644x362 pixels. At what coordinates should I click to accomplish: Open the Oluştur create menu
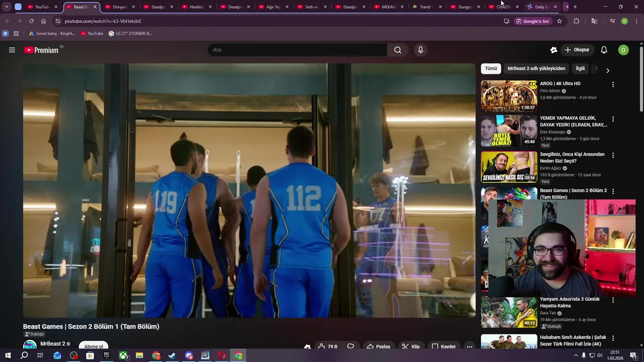(x=577, y=50)
